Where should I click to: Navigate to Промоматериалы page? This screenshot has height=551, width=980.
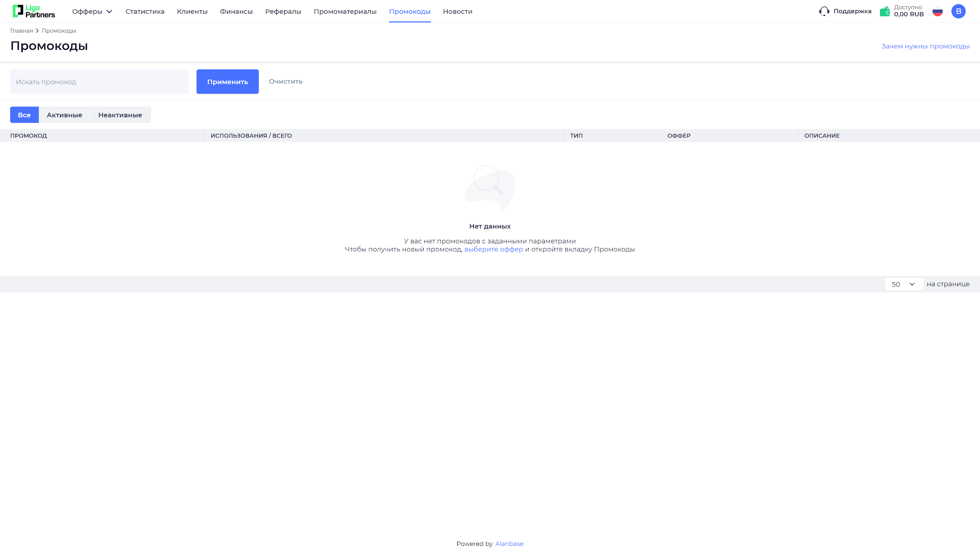(345, 11)
